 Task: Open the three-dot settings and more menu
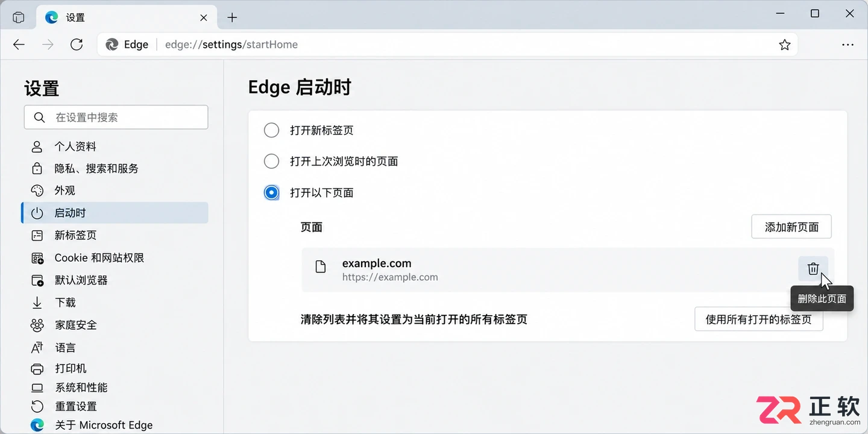848,45
